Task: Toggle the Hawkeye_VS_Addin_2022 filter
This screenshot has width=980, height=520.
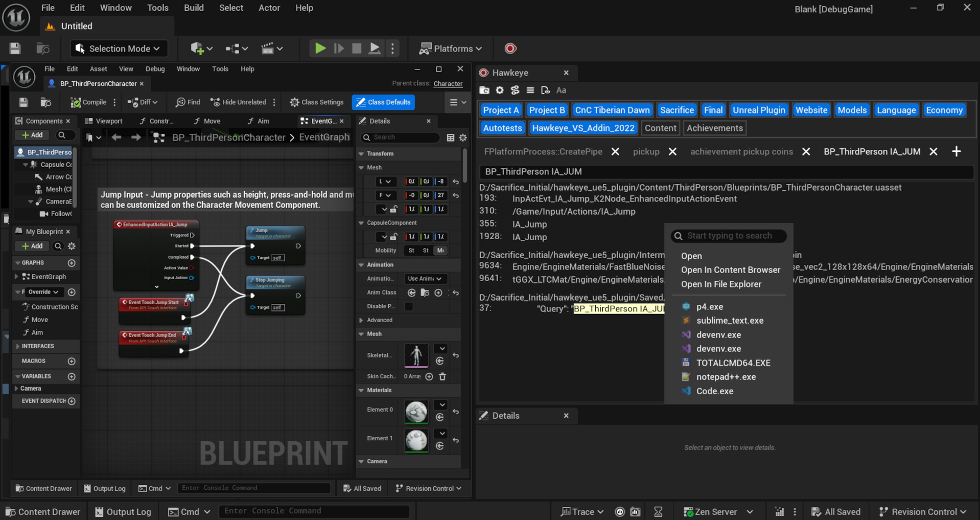Action: (x=583, y=128)
